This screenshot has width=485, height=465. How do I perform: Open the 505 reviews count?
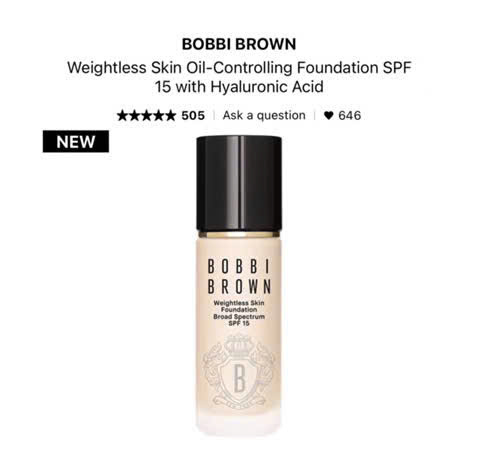pyautogui.click(x=193, y=116)
